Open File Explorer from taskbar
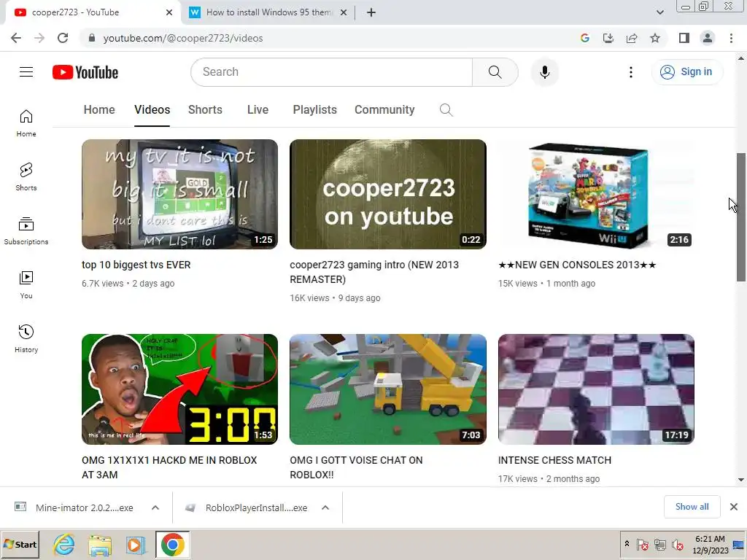The width and height of the screenshot is (747, 560). 100,545
